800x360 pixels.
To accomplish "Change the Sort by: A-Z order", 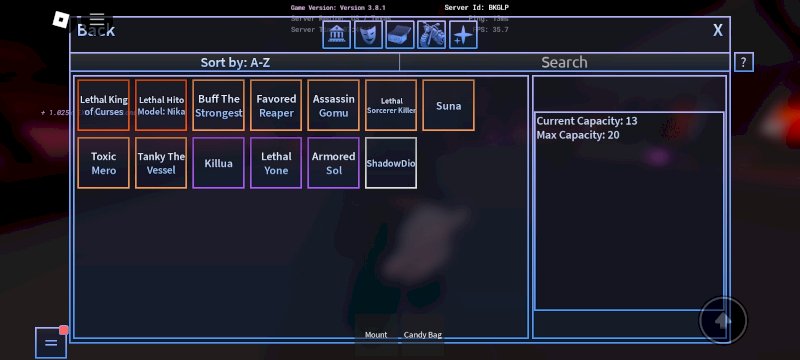I will pyautogui.click(x=235, y=62).
